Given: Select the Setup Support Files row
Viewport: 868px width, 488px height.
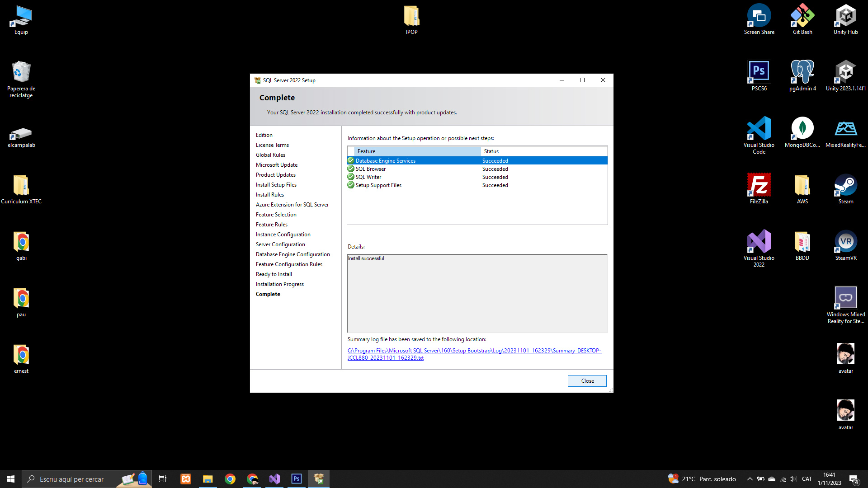Looking at the screenshot, I should 378,185.
